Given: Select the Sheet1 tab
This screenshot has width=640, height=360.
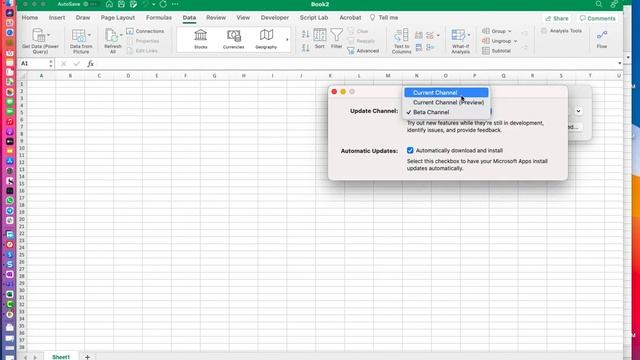Looking at the screenshot, I should click(x=61, y=357).
